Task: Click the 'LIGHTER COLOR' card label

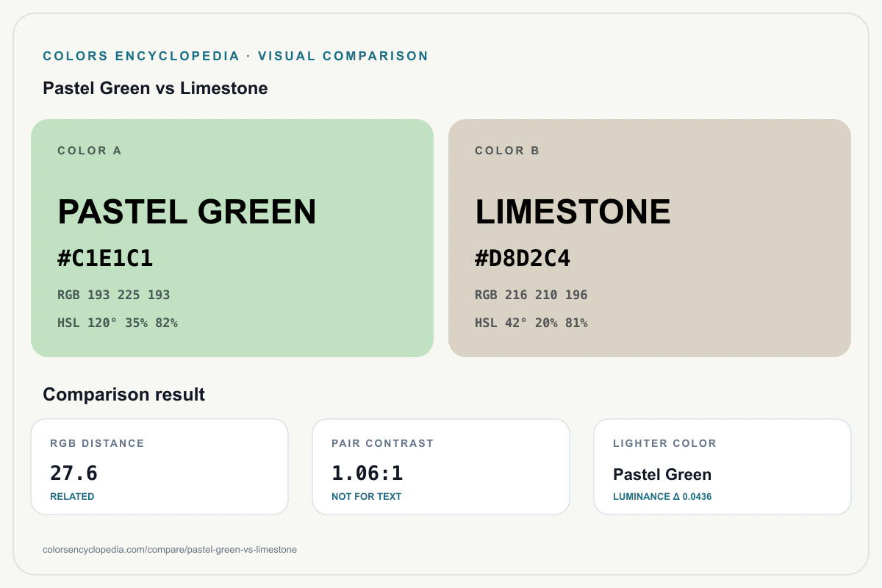Action: (664, 443)
